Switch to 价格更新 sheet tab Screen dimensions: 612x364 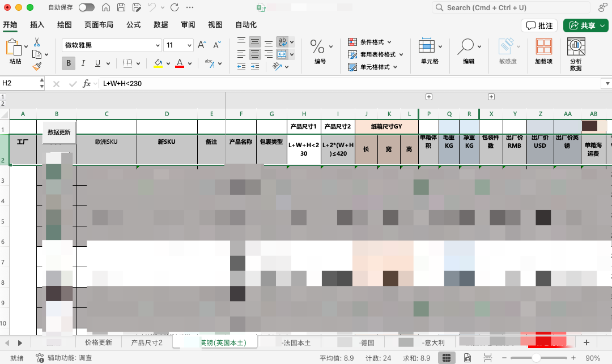point(99,342)
